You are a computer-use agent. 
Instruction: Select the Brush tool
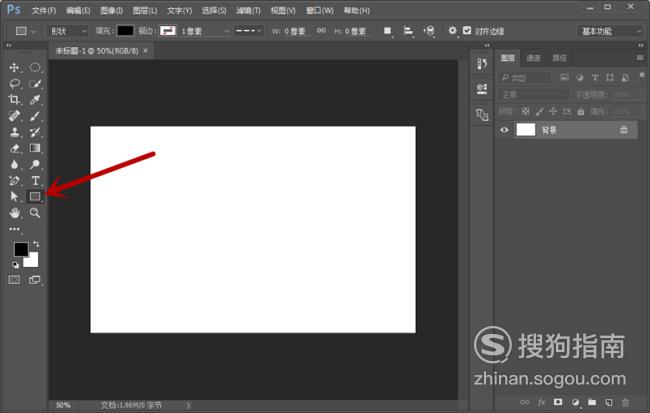point(35,116)
